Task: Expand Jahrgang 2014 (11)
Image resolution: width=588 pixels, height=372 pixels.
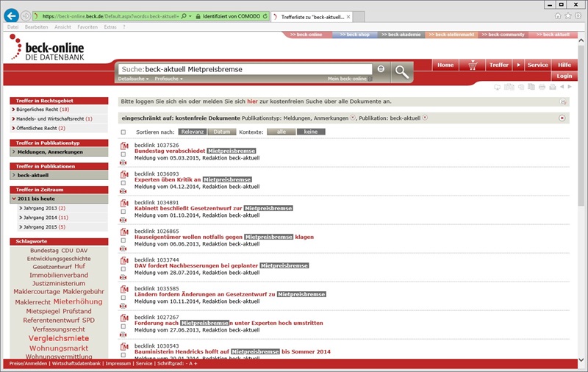Action: pyautogui.click(x=43, y=218)
